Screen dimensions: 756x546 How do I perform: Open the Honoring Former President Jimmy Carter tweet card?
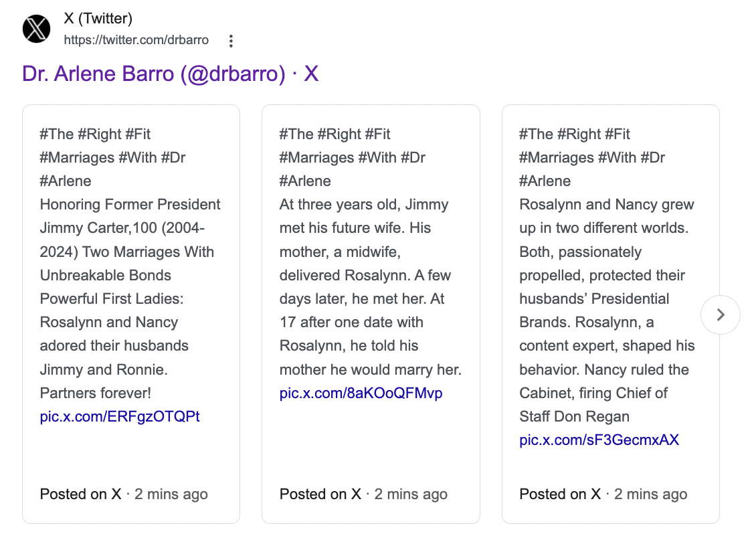131,314
